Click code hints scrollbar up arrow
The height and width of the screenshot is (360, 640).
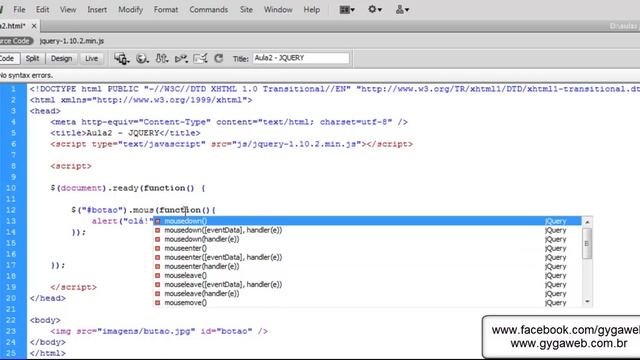click(x=587, y=222)
